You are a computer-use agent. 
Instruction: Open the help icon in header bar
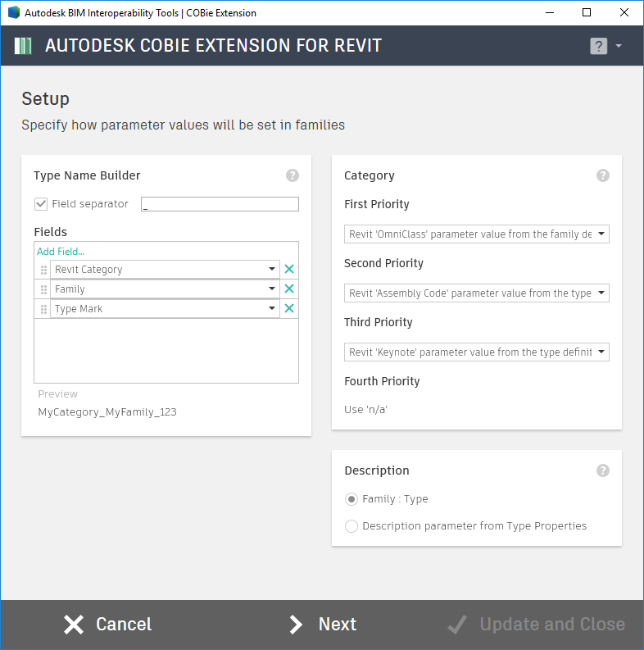[x=598, y=46]
